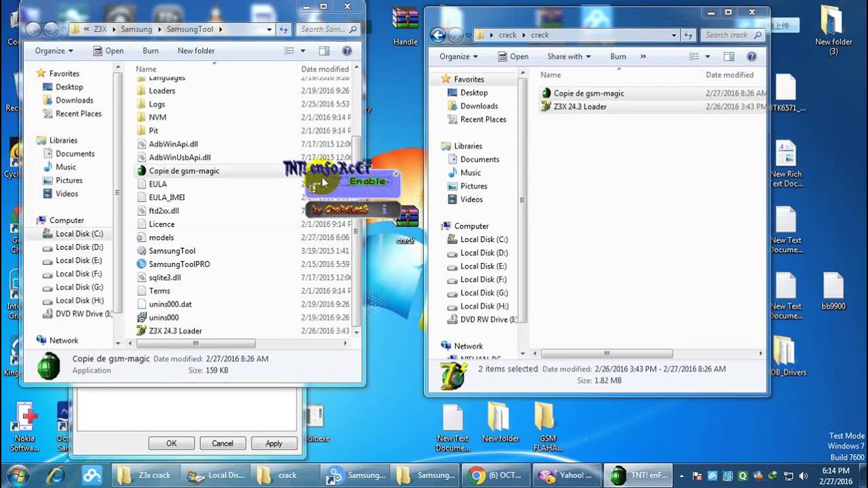Viewport: 868px width, 488px height.
Task: Click the Cancel button in dialog
Action: point(222,443)
